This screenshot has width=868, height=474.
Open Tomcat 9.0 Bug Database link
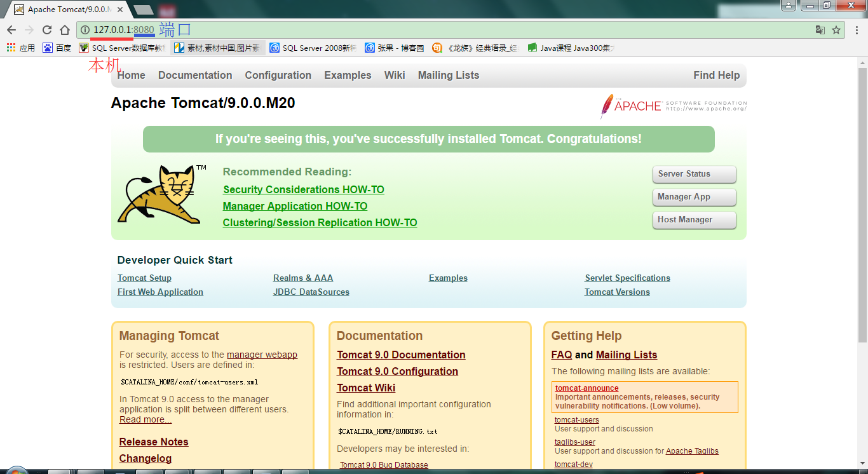click(384, 465)
